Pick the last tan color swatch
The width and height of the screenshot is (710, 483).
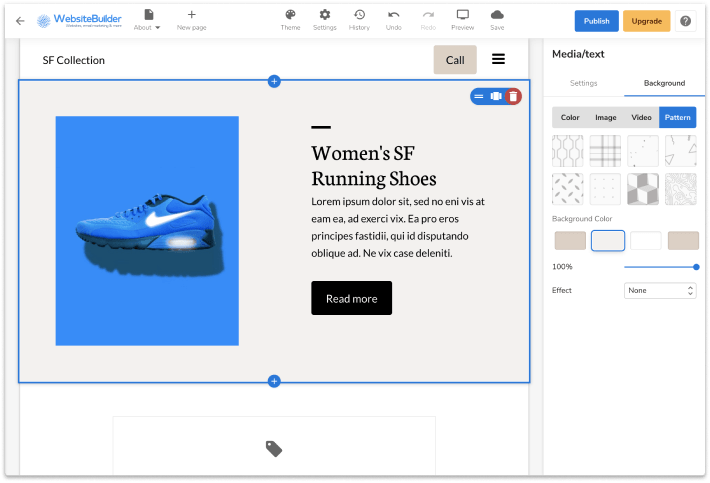coord(683,240)
